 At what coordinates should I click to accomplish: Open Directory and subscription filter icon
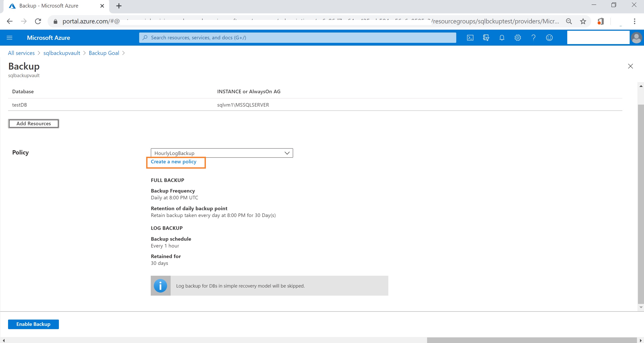[x=486, y=38]
